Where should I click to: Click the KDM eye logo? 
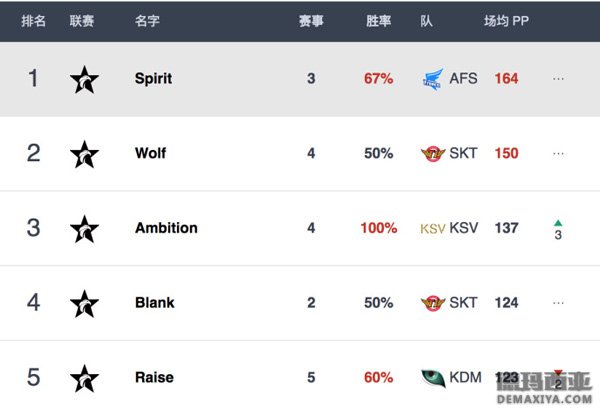pyautogui.click(x=433, y=378)
